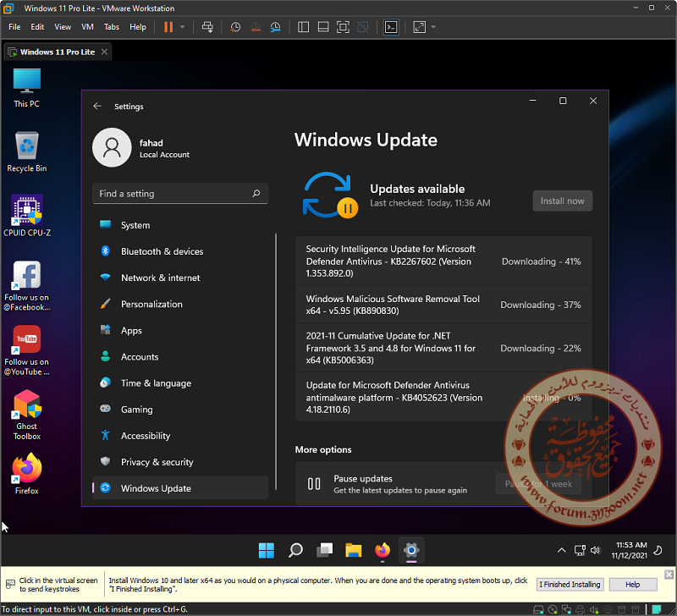Open File Explorer from the taskbar
Viewport: 677px width, 616px height.
(353, 550)
